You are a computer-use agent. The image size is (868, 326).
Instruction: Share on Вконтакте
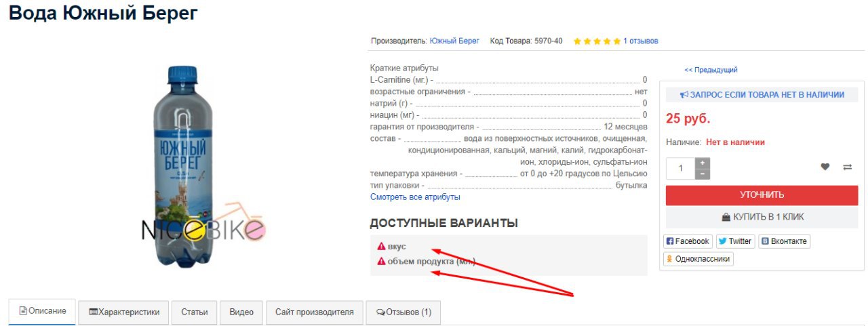point(784,241)
